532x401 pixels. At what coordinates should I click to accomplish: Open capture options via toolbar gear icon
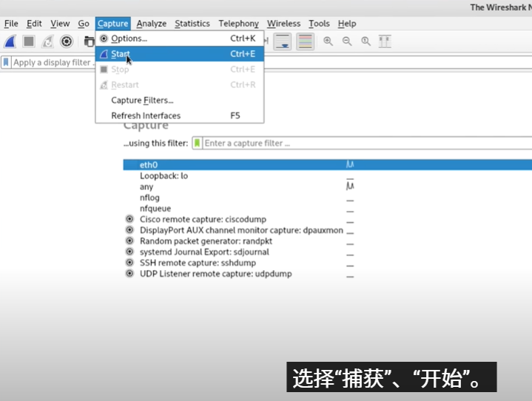[x=67, y=41]
